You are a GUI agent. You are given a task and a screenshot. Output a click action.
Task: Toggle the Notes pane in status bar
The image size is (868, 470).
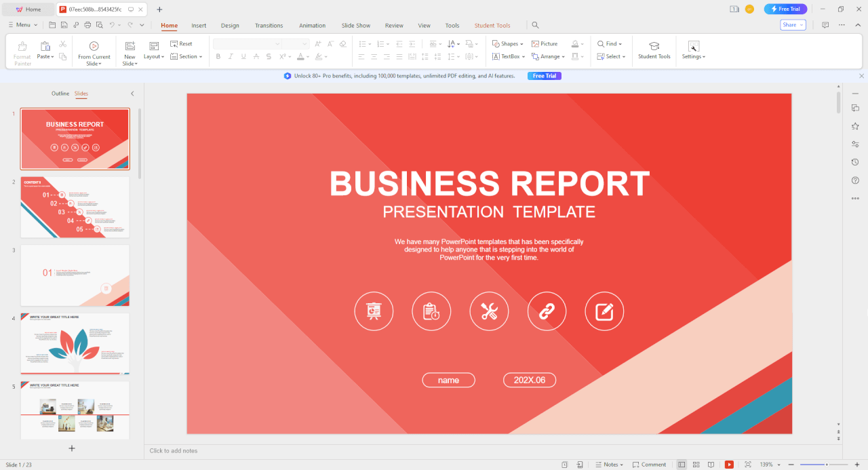pyautogui.click(x=608, y=465)
